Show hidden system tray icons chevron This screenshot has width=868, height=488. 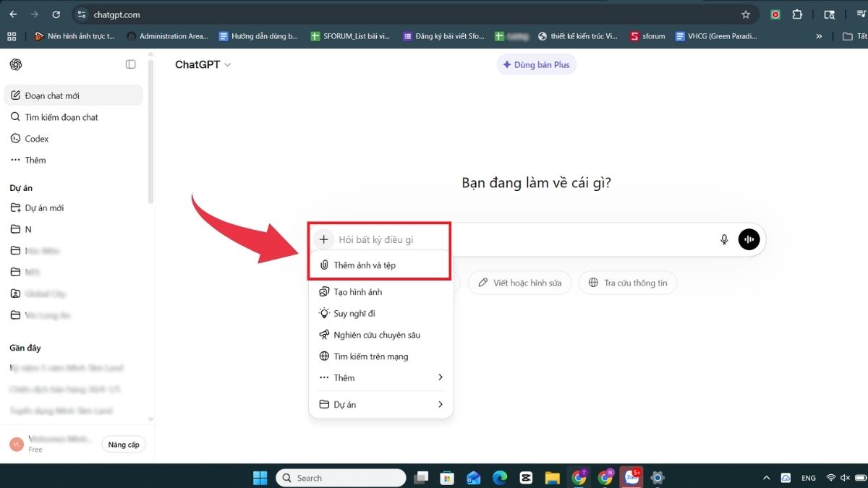tap(767, 478)
